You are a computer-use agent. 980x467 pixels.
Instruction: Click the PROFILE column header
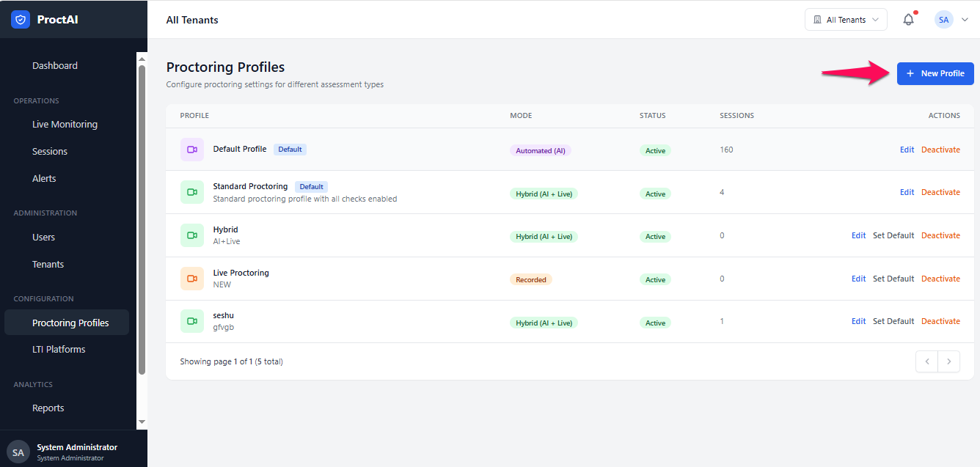pos(194,116)
